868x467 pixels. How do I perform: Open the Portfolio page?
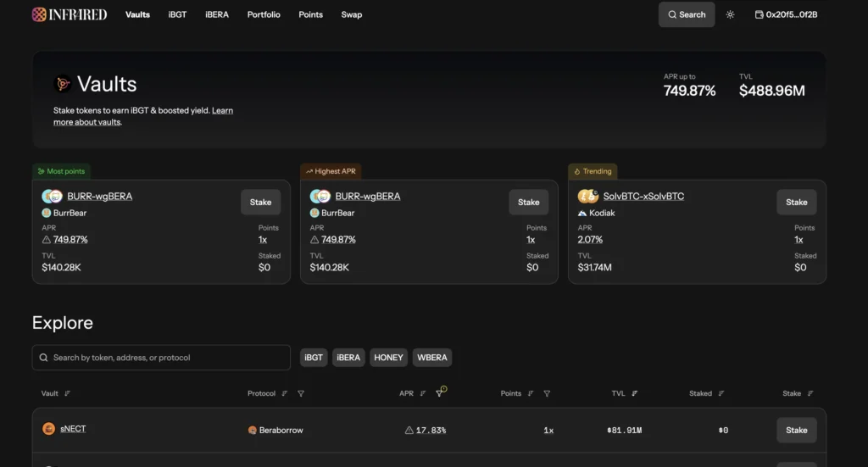264,14
